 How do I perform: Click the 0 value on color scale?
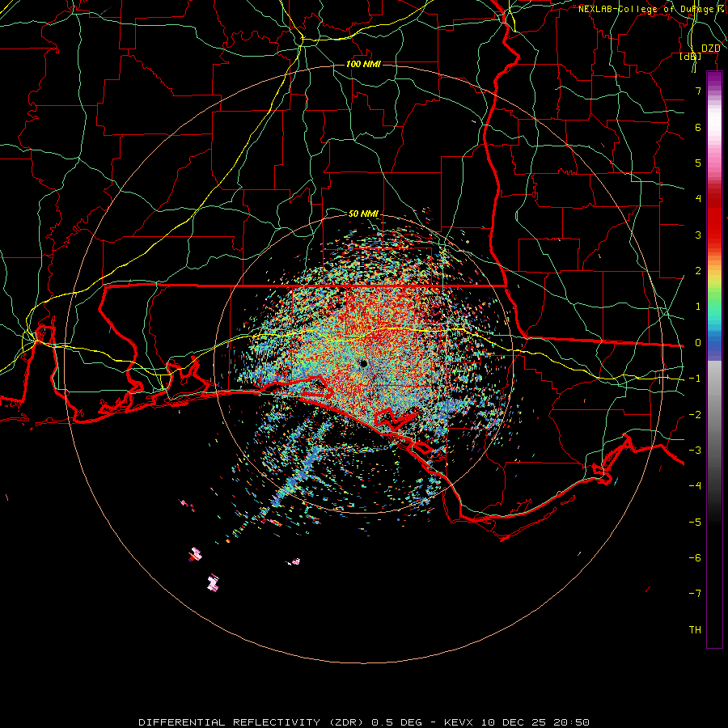pyautogui.click(x=698, y=343)
